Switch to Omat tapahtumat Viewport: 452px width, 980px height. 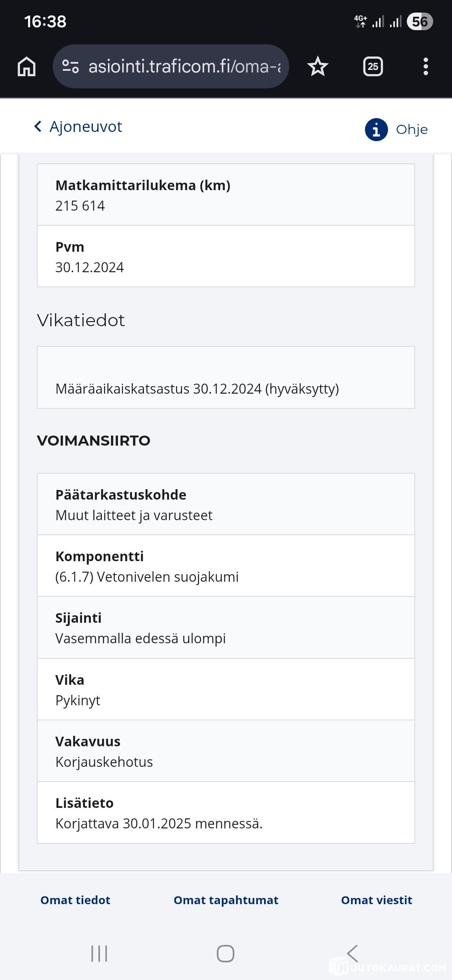[226, 900]
